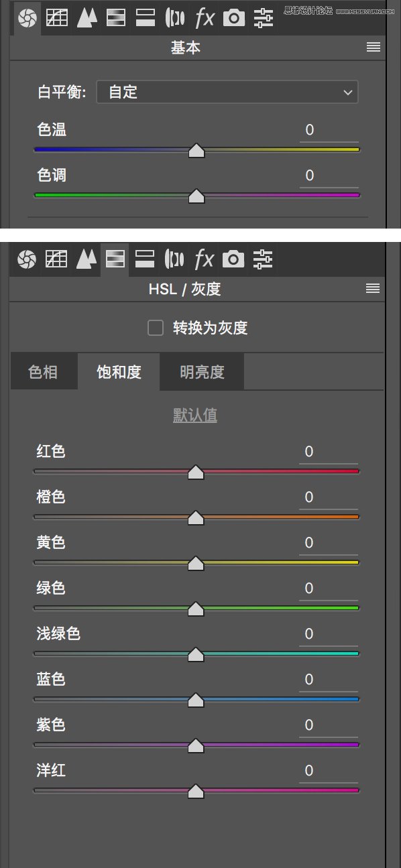The width and height of the screenshot is (401, 868).
Task: Click the 洋红 saturation slider handle
Action: (x=195, y=791)
